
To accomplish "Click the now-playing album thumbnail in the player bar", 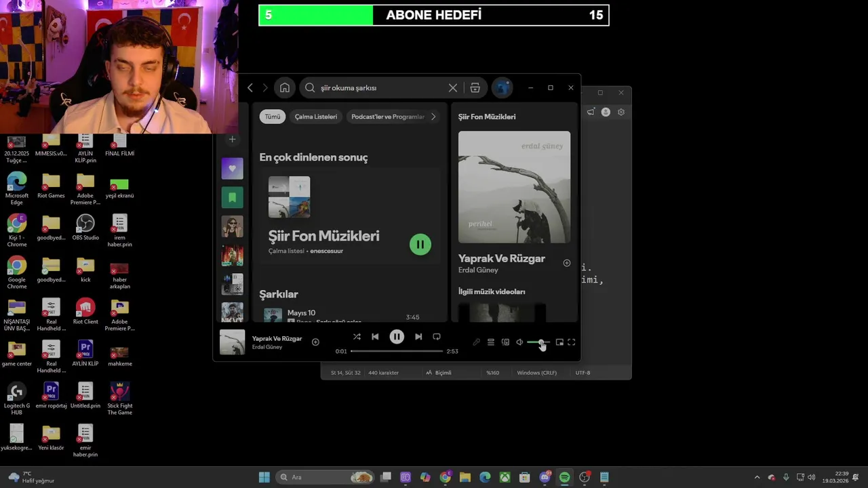I will (x=232, y=342).
